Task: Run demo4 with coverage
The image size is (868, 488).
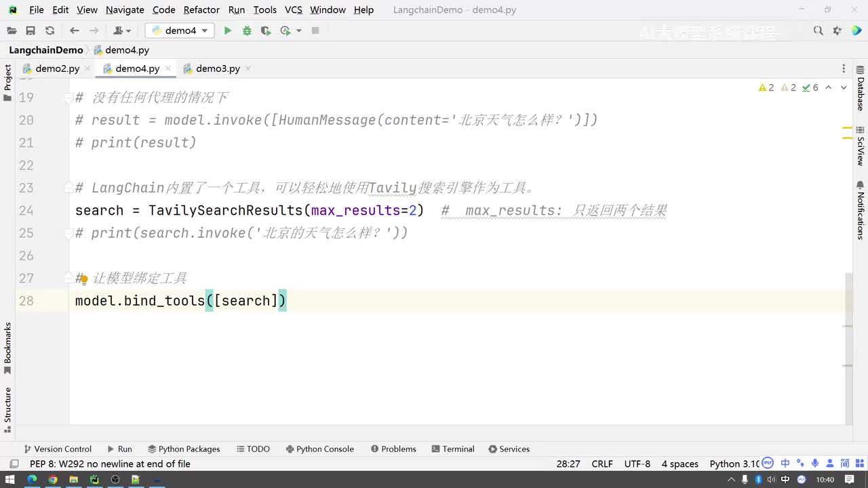Action: [x=266, y=30]
